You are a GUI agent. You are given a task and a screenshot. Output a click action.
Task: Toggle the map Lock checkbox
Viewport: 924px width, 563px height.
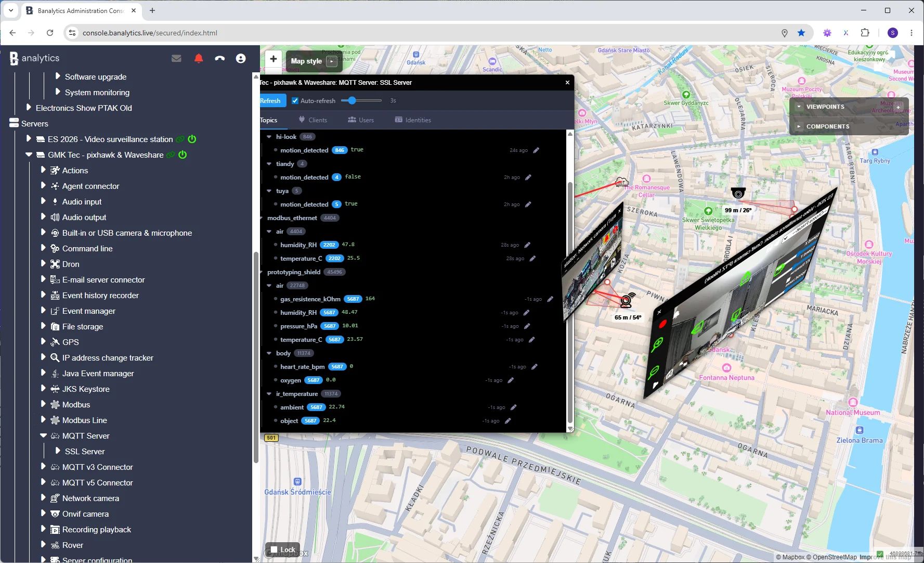(274, 549)
